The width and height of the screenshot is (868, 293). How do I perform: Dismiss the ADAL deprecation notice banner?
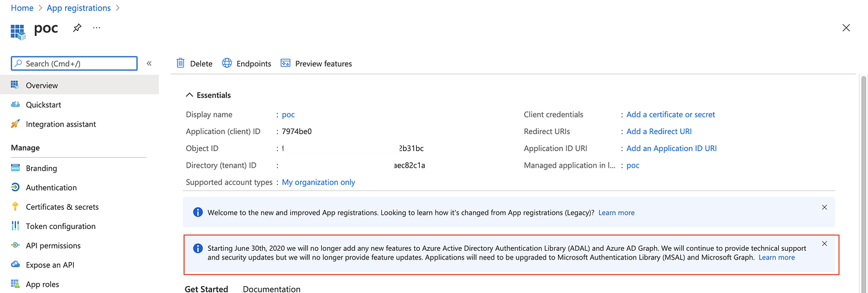coord(824,243)
